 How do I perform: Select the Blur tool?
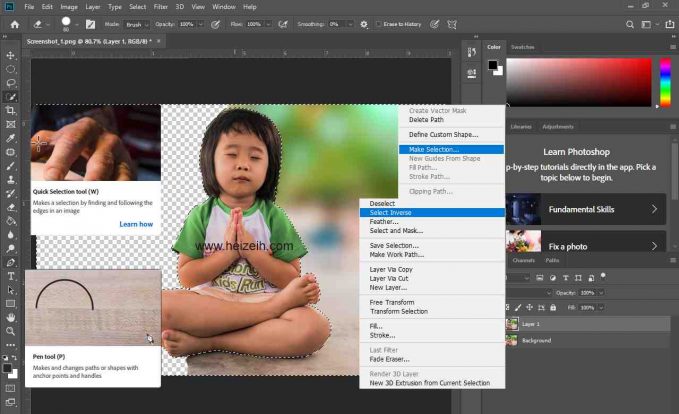(10, 235)
